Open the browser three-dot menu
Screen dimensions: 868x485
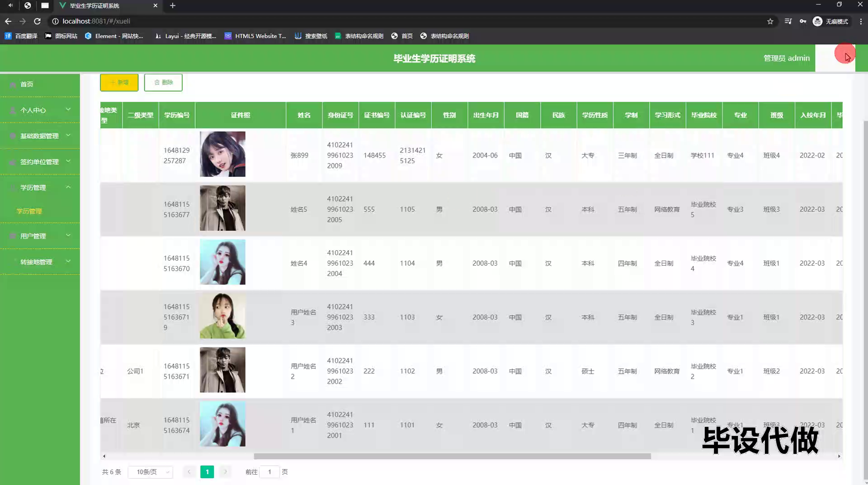pyautogui.click(x=861, y=21)
